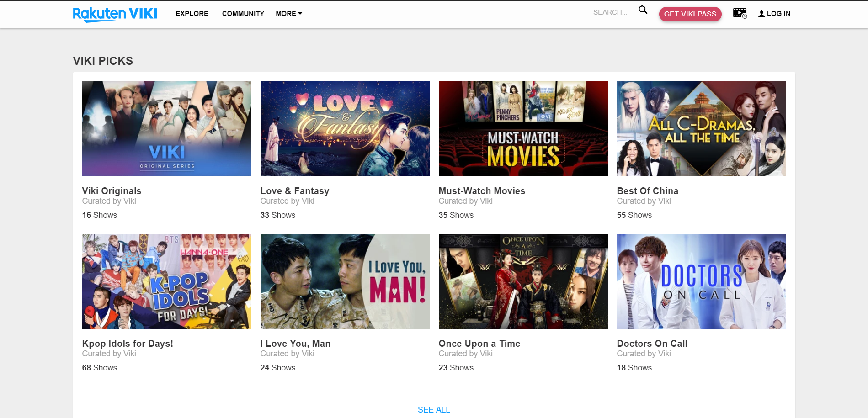868x418 pixels.
Task: Open the Community menu
Action: [243, 14]
